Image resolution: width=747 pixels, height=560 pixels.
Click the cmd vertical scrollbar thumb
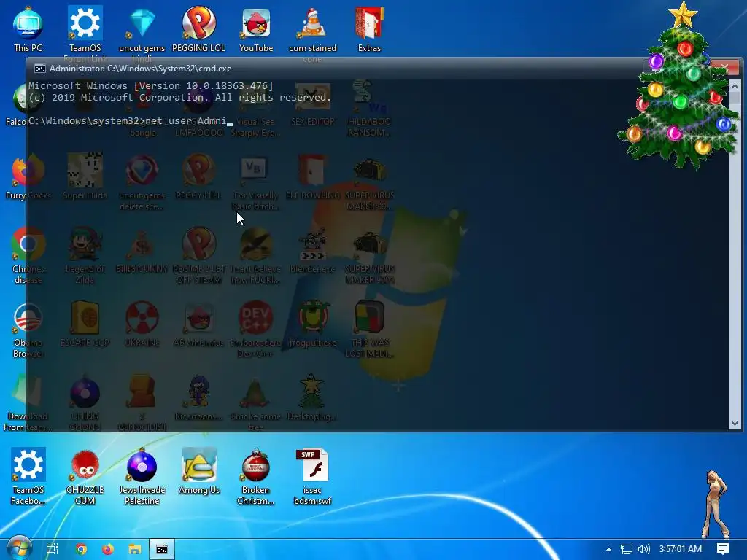click(x=735, y=98)
